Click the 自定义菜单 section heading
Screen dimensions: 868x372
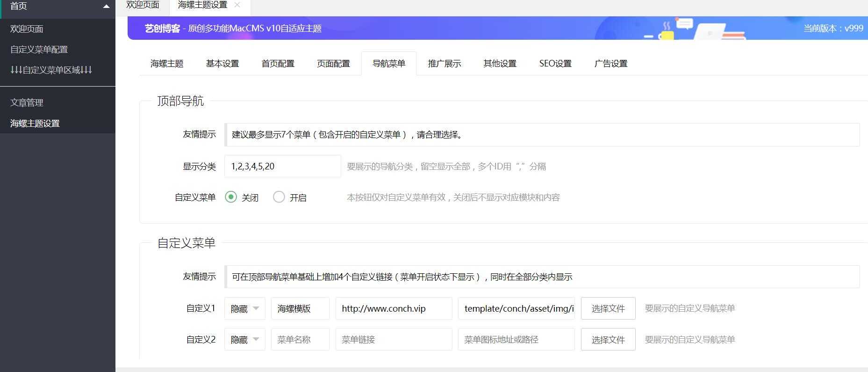click(x=187, y=243)
